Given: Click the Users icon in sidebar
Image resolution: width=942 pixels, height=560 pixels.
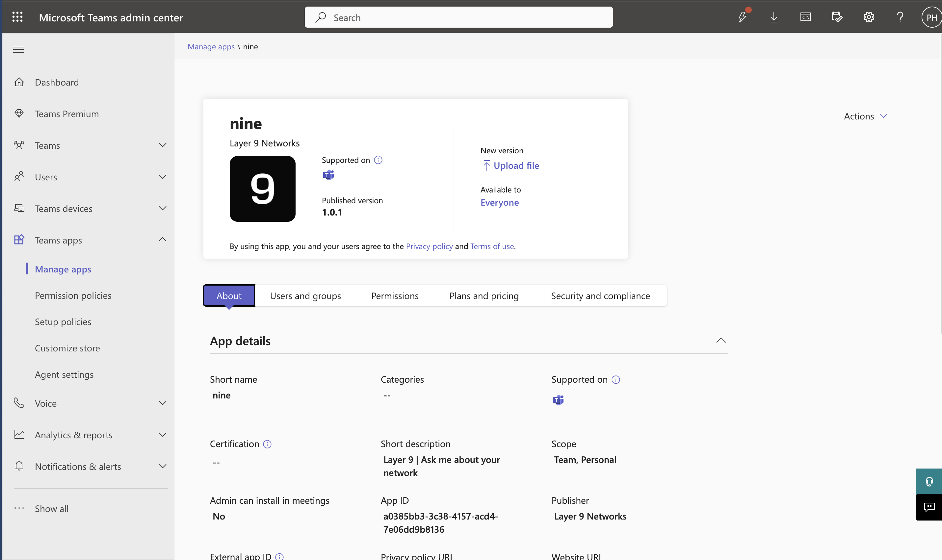Looking at the screenshot, I should pos(19,176).
